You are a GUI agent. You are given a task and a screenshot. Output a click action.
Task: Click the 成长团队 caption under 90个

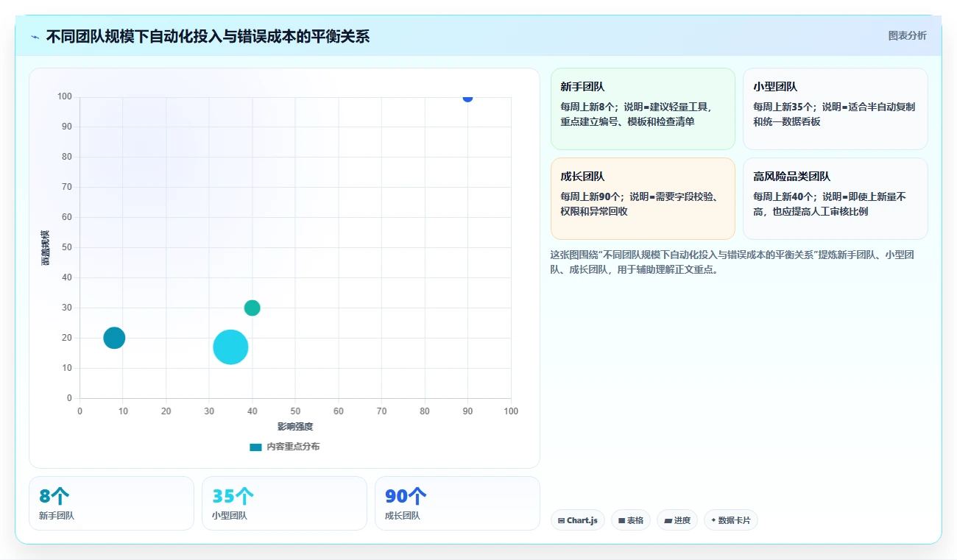click(403, 516)
